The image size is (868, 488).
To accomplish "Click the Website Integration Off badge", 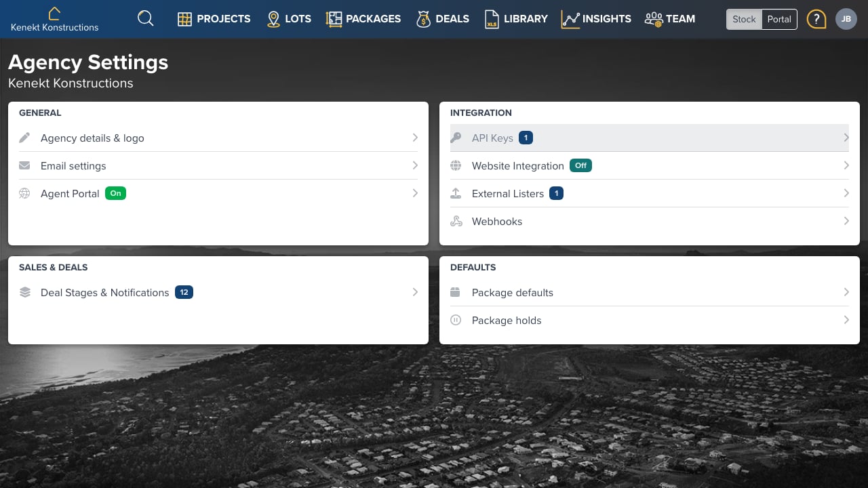I will click(580, 165).
